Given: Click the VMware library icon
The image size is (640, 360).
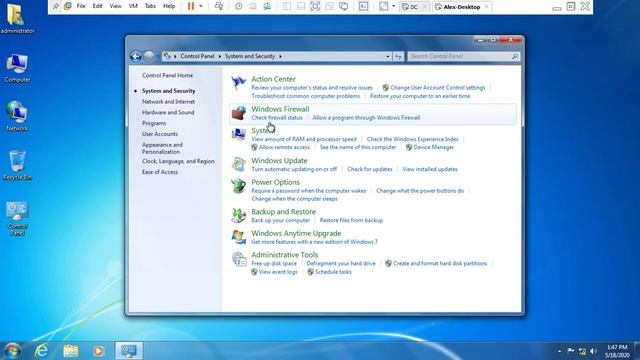Looking at the screenshot, I should (x=68, y=6).
